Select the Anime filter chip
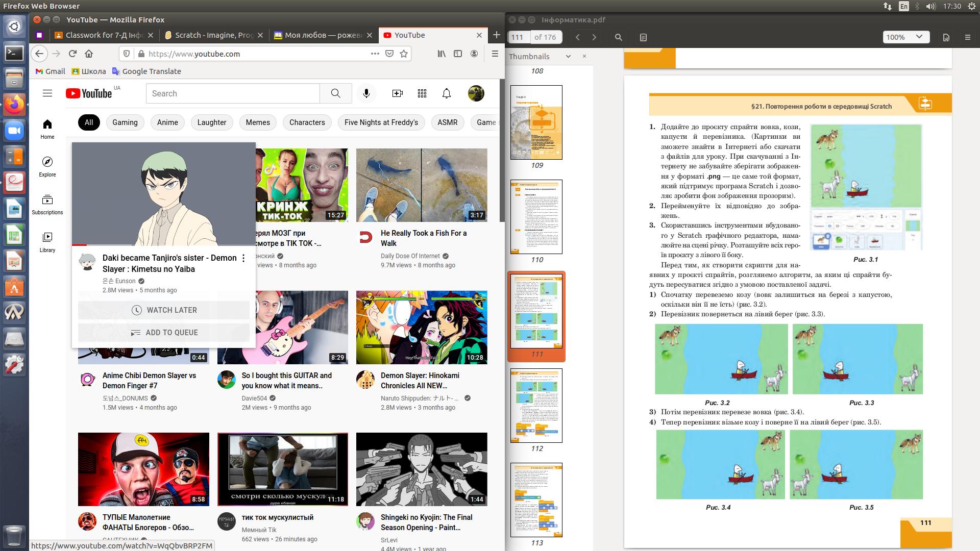This screenshot has height=551, width=980. pos(167,122)
